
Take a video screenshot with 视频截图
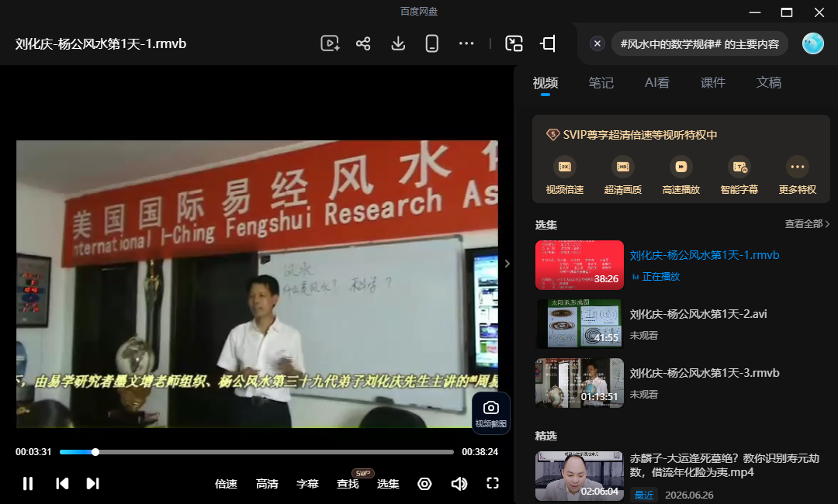[x=490, y=413]
